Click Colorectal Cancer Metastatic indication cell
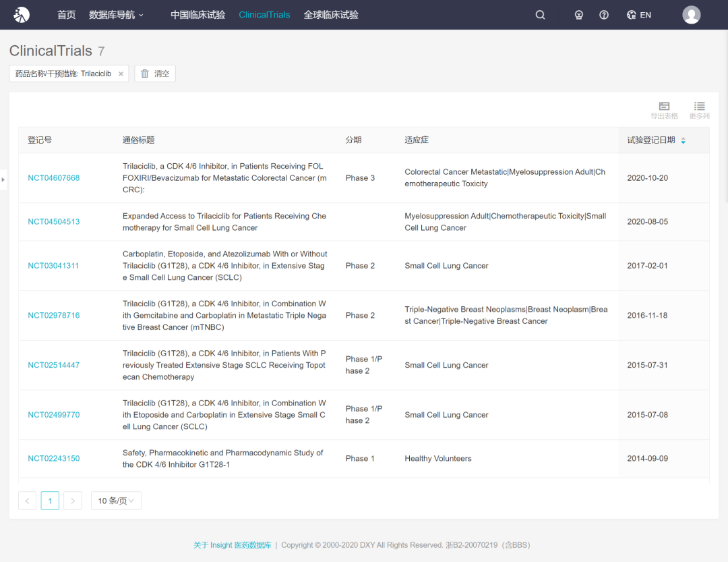Screen dimensions: 728x562 click(x=505, y=178)
